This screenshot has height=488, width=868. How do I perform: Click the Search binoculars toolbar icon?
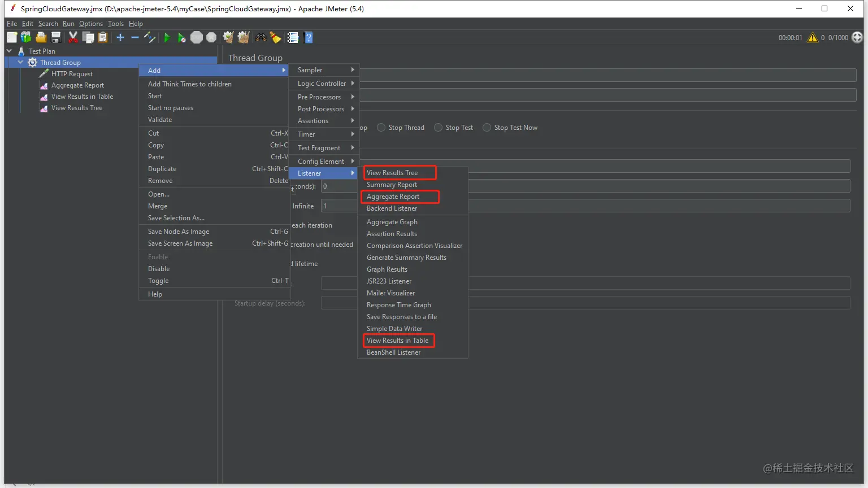(x=261, y=37)
